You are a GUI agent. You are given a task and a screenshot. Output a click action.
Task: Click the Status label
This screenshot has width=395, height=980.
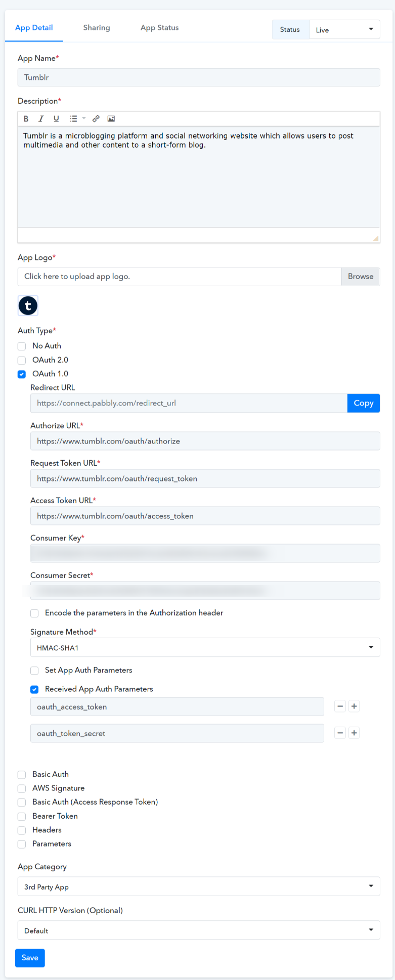tap(290, 30)
